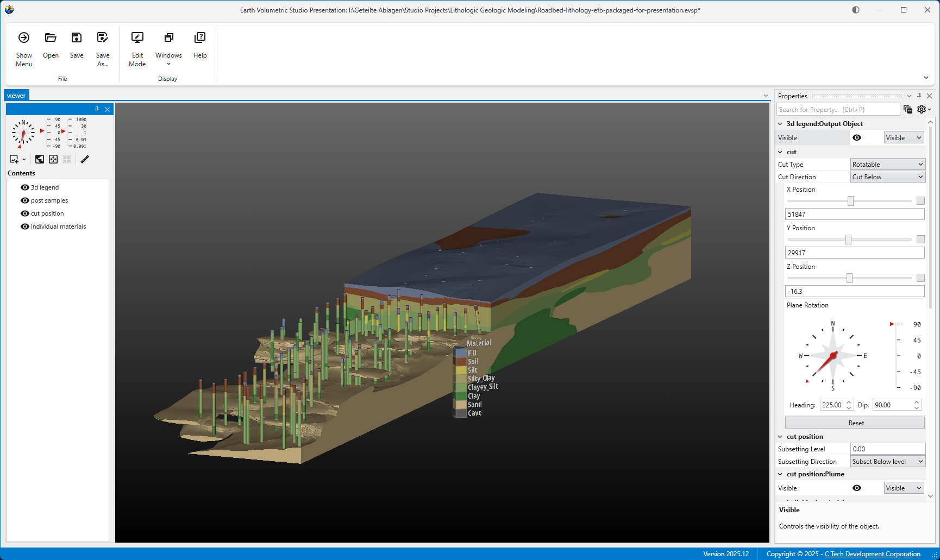Switch to the viewer tab
Viewport: 940px width, 560px height.
[x=16, y=95]
